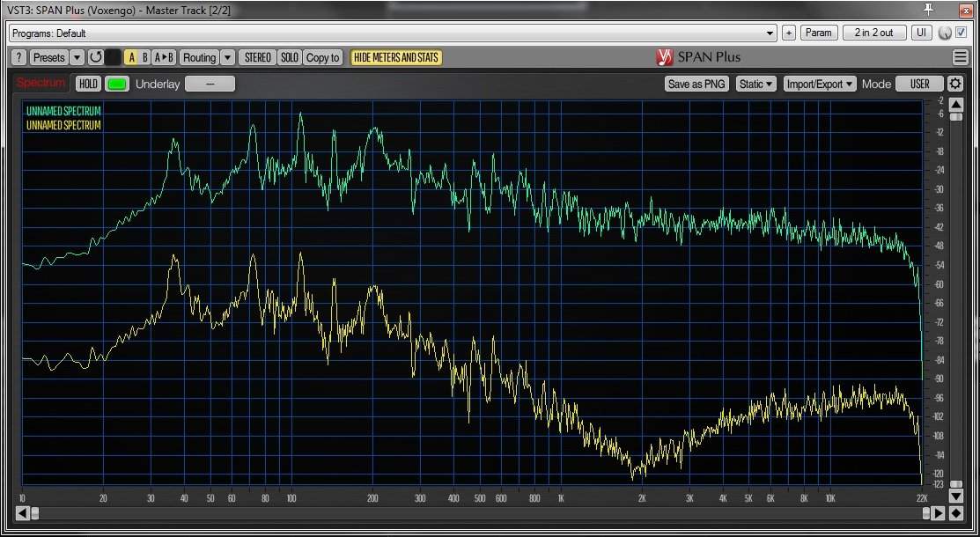Open the Import/Export dropdown

click(820, 84)
